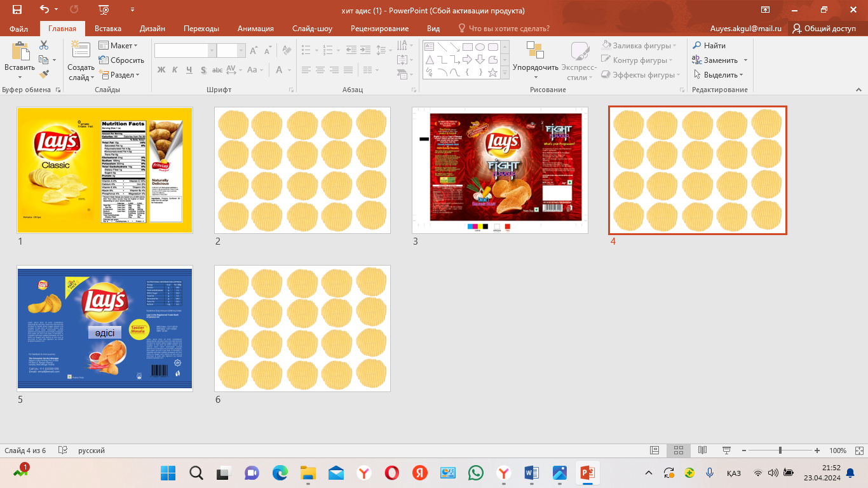Screen dimensions: 868x488
Task: Open ribbon display options icon
Action: (x=765, y=10)
